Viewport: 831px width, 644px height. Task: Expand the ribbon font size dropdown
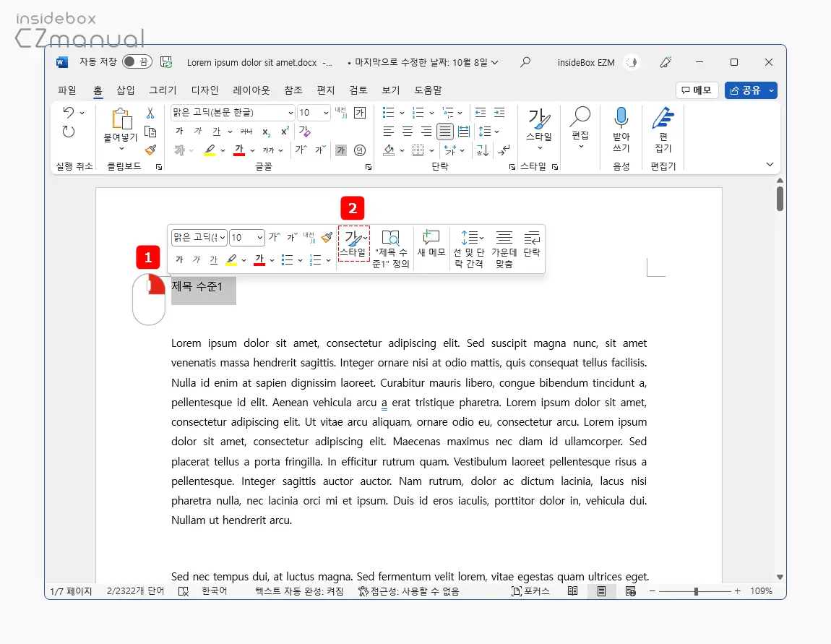tap(326, 113)
